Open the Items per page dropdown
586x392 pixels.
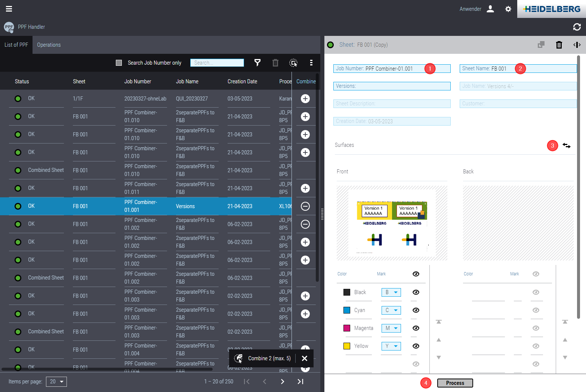56,382
